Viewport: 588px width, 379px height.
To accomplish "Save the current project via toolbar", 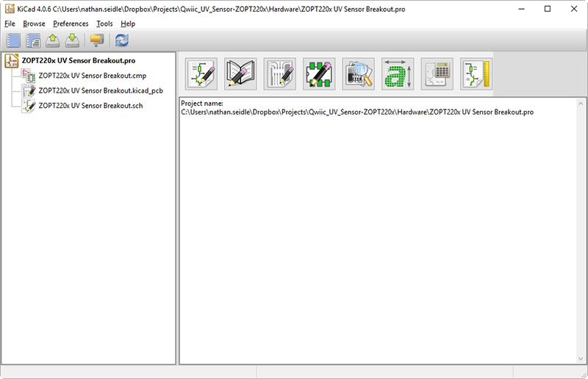I will [72, 40].
